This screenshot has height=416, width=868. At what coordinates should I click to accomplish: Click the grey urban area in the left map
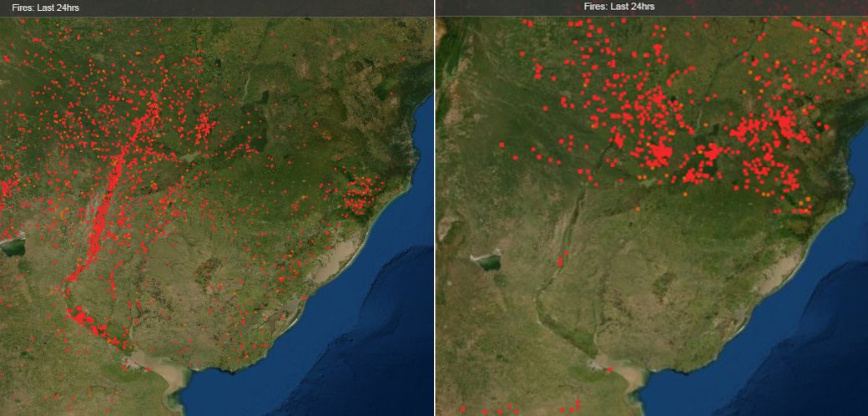(131, 363)
